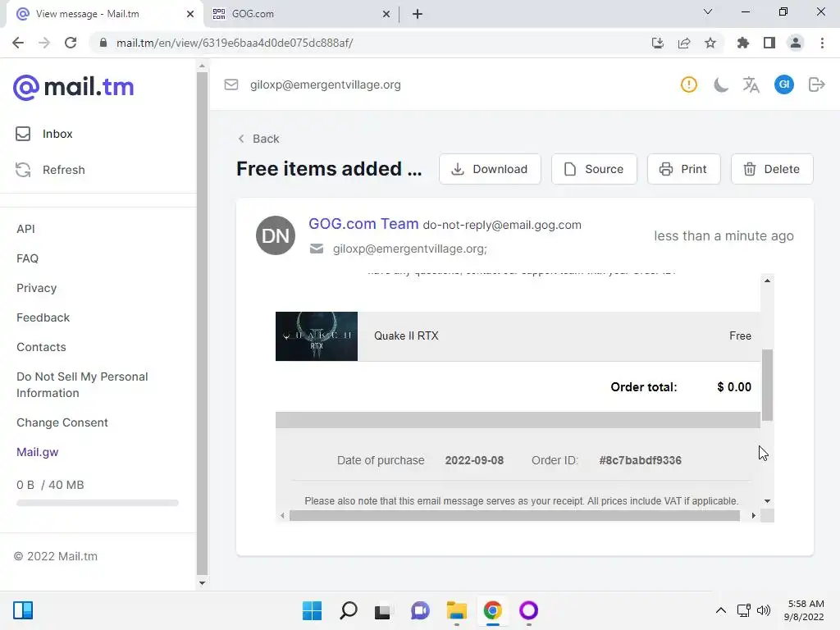Close the View message Mail.tm tab
Viewport: 840px width, 630px height.
coord(190,14)
